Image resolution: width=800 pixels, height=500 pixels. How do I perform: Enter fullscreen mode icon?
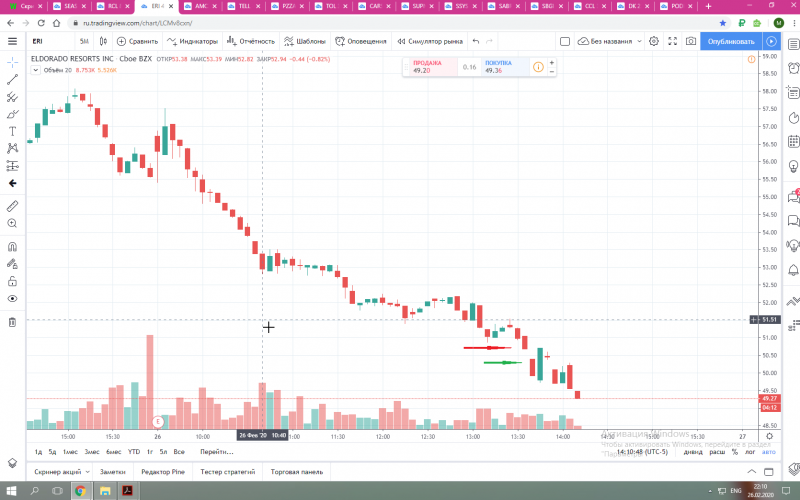coord(672,41)
